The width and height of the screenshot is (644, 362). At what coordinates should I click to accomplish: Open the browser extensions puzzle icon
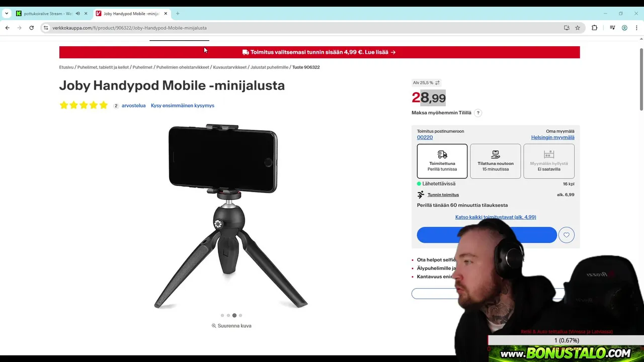[x=594, y=28]
